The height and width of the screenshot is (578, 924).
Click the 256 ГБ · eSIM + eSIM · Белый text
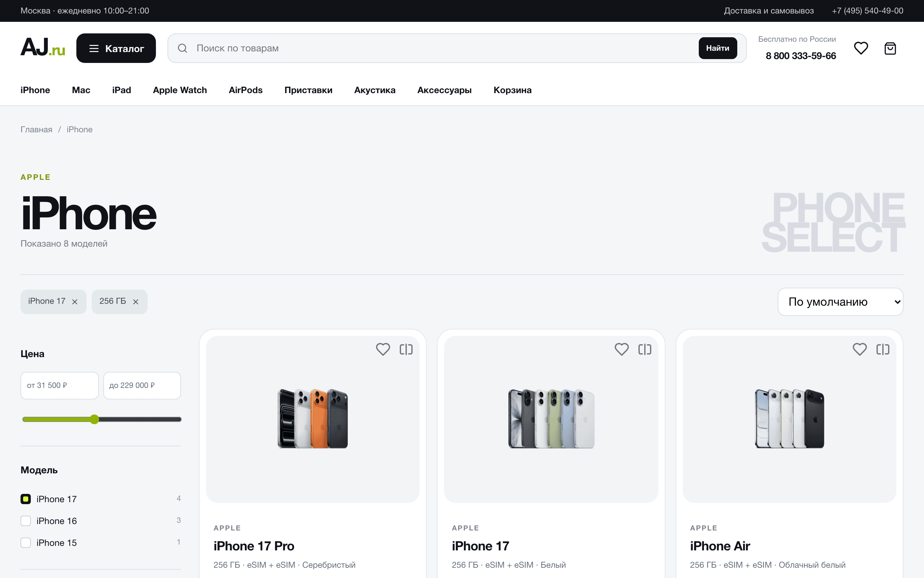coord(509,565)
